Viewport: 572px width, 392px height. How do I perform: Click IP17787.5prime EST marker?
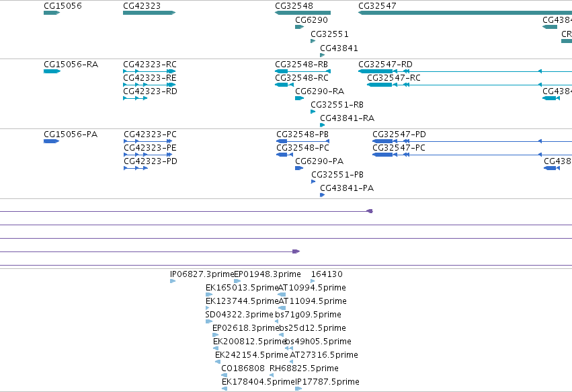298,389
